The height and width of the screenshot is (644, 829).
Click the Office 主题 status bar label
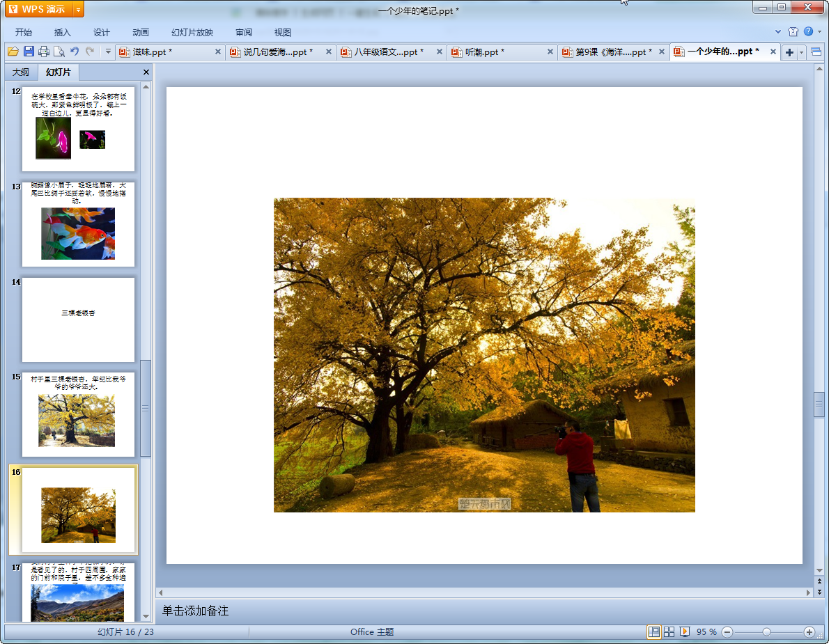[372, 632]
